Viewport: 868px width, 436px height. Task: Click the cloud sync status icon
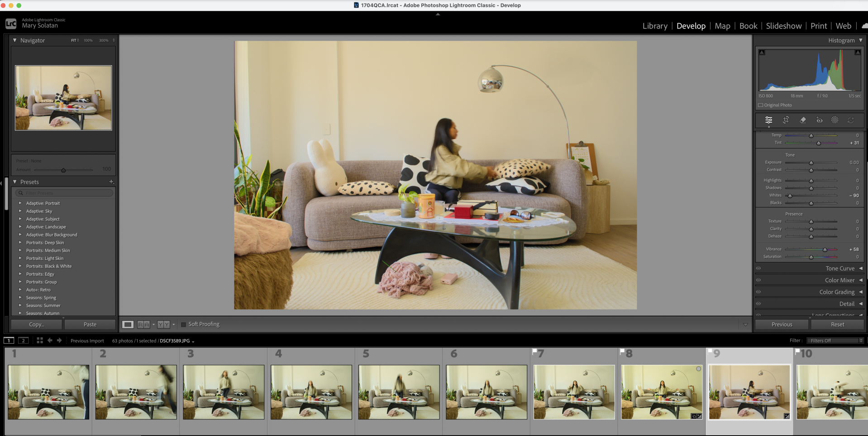[864, 26]
